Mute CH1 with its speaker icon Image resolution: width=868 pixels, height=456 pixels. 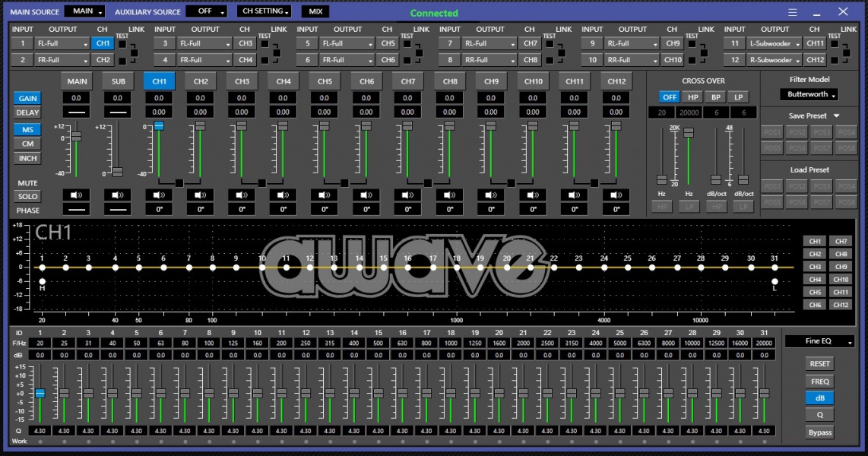coord(159,195)
